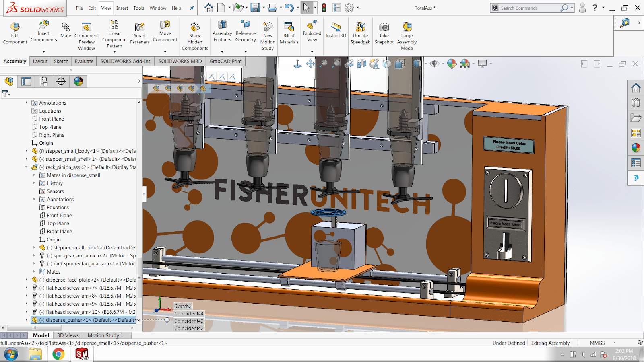Image resolution: width=644 pixels, height=362 pixels.
Task: Open Edit Appearance color ball
Action: 452,64
